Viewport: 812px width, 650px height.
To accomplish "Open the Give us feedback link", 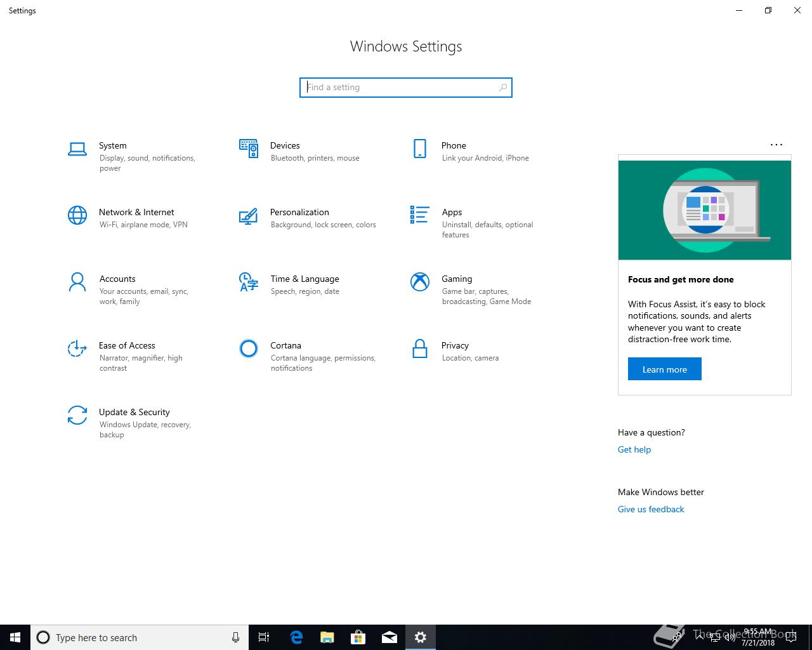I will pos(651,509).
